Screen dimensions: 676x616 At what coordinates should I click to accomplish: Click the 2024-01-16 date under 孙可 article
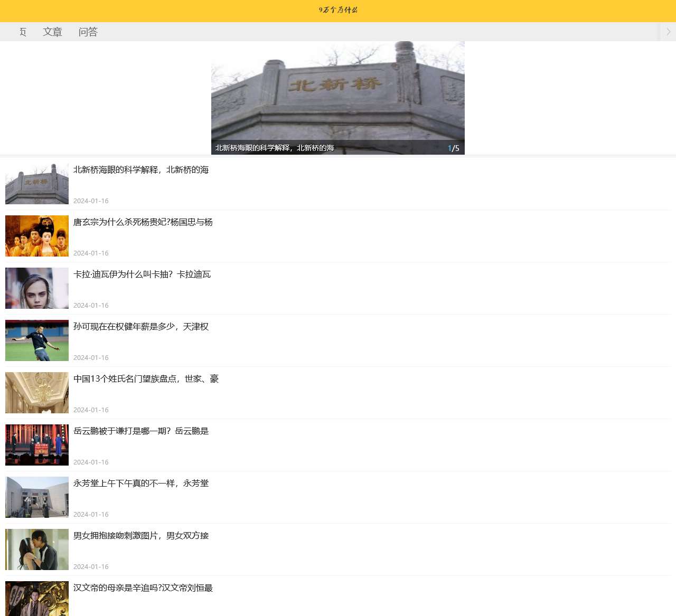point(91,358)
